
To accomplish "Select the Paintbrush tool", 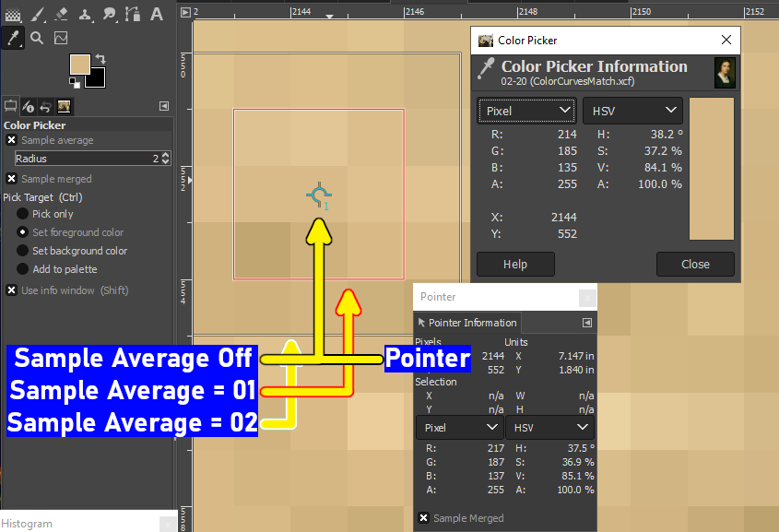I will [x=37, y=15].
